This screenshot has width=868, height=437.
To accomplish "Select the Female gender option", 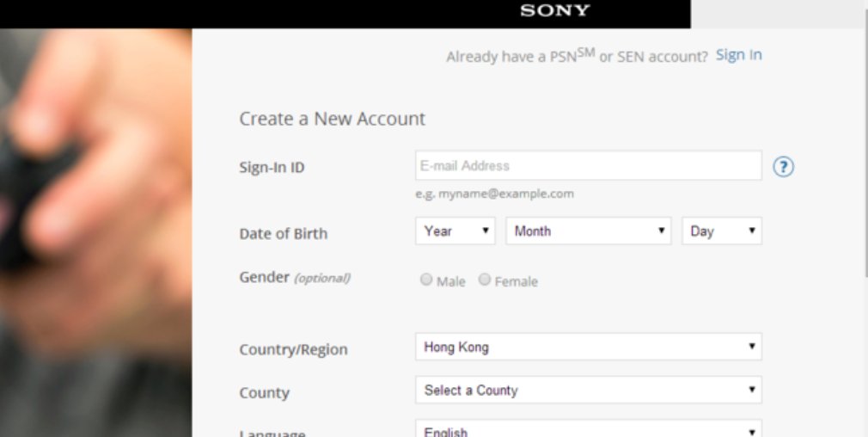I will pyautogui.click(x=485, y=280).
